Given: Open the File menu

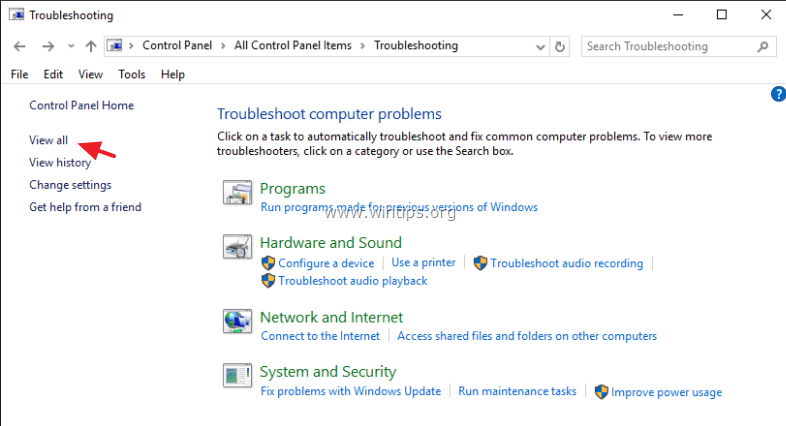Looking at the screenshot, I should pyautogui.click(x=20, y=74).
